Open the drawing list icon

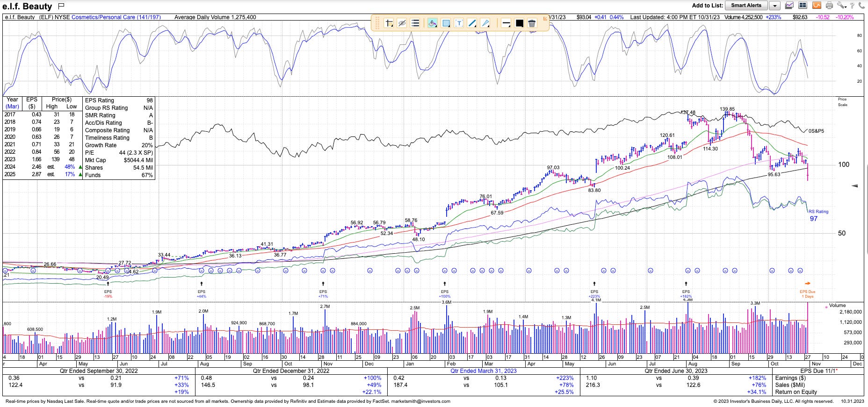pyautogui.click(x=415, y=23)
